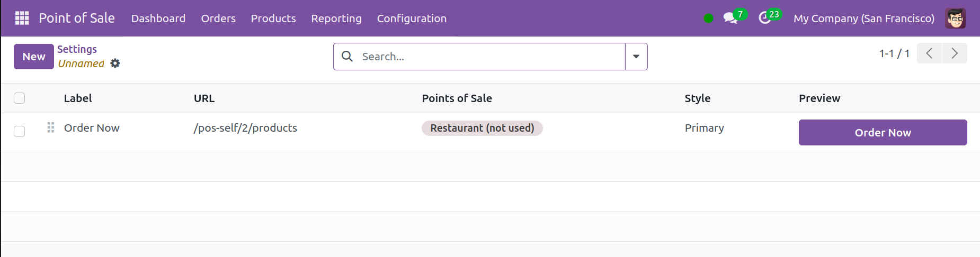Click the New button
980x257 pixels.
click(34, 57)
